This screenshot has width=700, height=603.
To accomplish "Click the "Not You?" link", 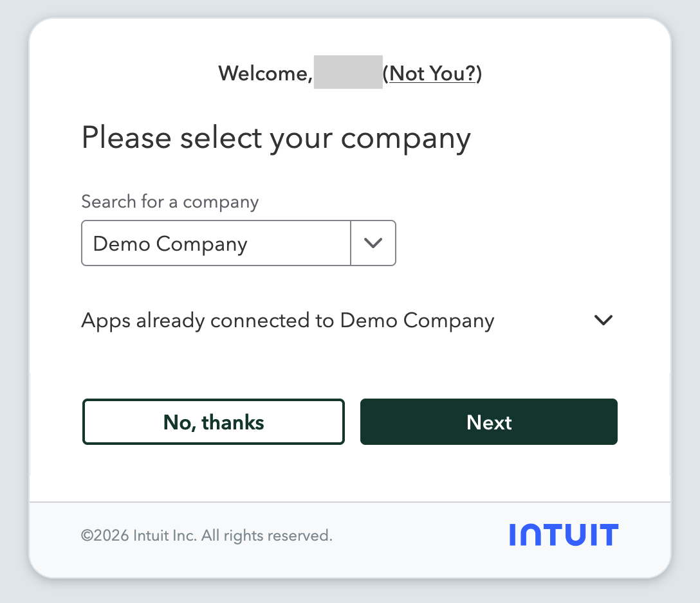I will click(432, 73).
